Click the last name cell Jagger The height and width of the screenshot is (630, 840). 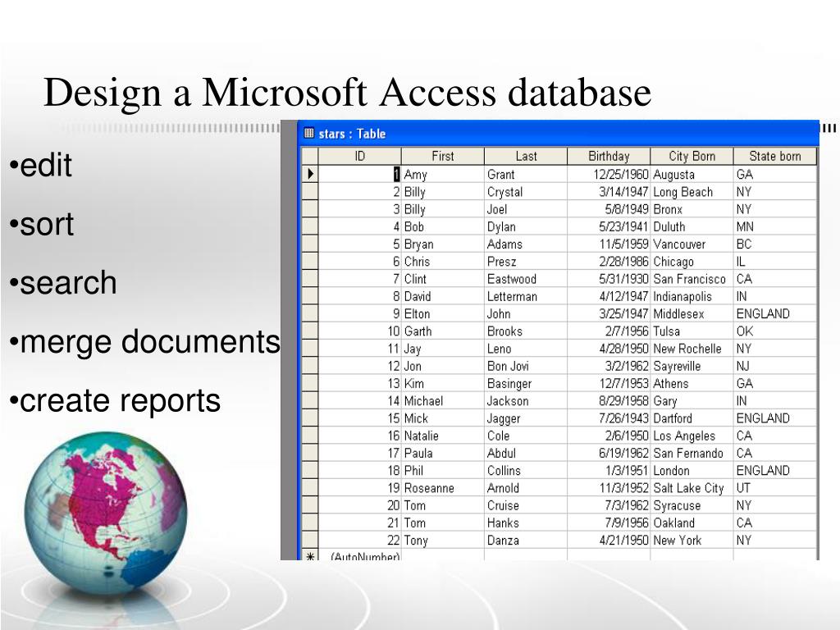[x=526, y=418]
